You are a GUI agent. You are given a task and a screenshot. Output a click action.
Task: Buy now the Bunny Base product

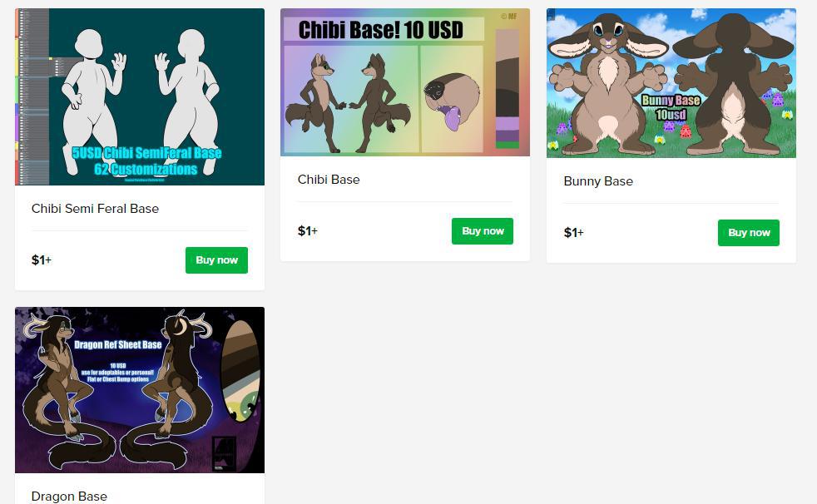[x=749, y=233]
